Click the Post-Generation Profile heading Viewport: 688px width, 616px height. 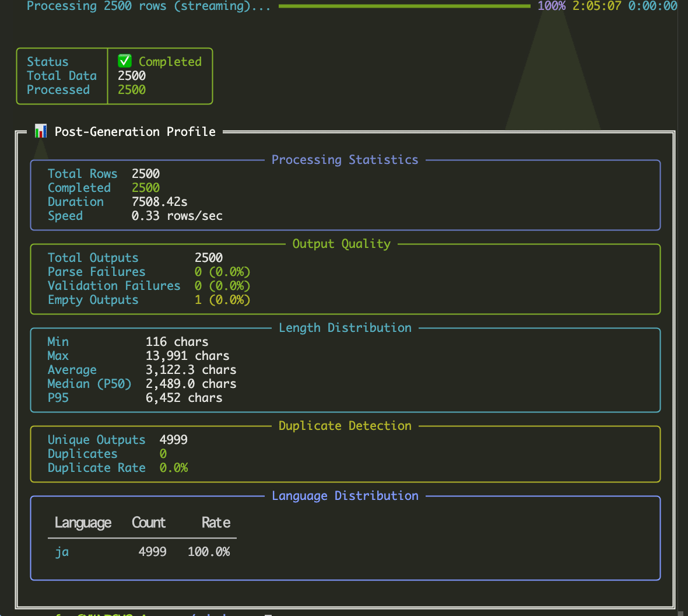coord(135,132)
